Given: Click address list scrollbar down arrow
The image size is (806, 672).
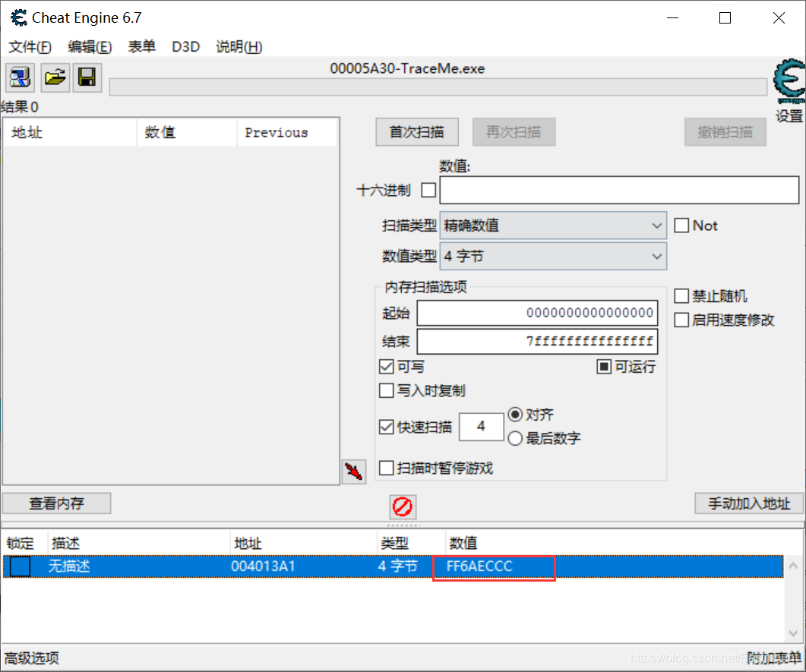Looking at the screenshot, I should 793,633.
